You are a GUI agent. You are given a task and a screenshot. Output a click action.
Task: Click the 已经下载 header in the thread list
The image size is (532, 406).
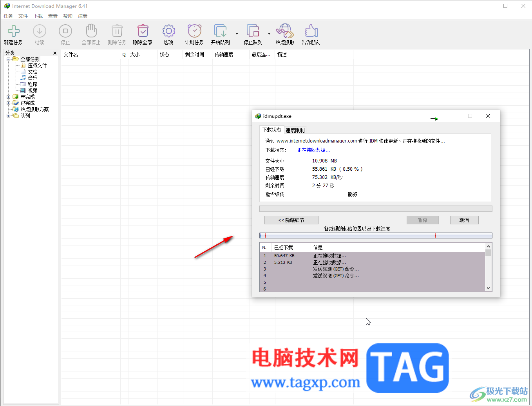[291, 247]
